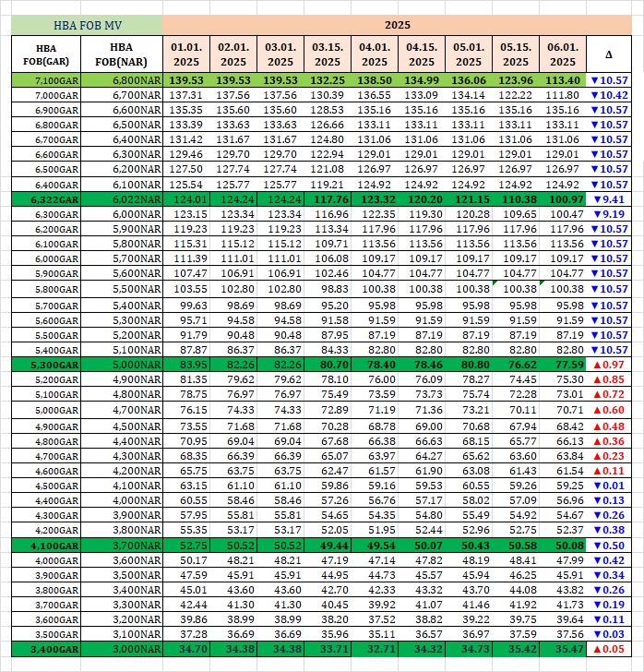Select the '▼10.42' delta cell
The width and height of the screenshot is (644, 672).
pos(609,95)
